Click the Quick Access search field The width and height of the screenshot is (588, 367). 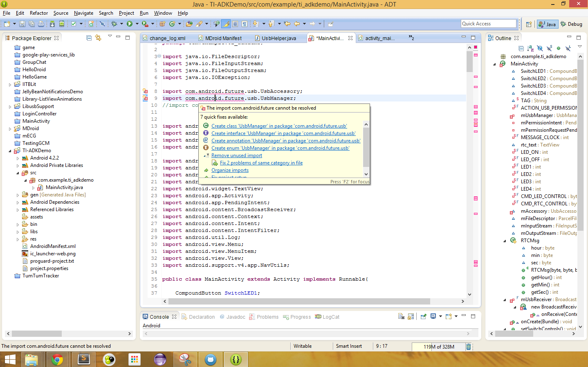click(x=489, y=24)
